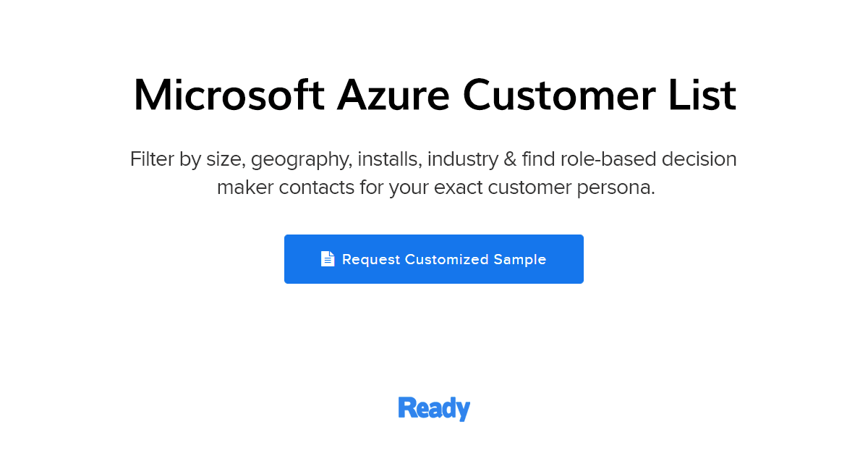Click the subtitle mentioning decision maker contacts
This screenshot has width=868, height=456.
point(434,172)
